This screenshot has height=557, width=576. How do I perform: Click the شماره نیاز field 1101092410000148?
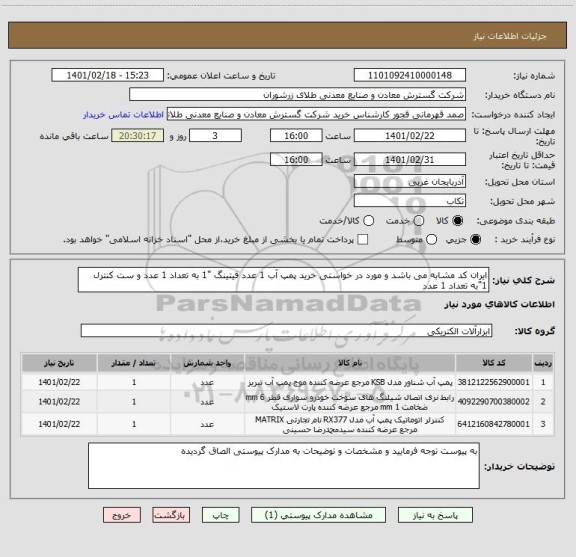click(410, 75)
